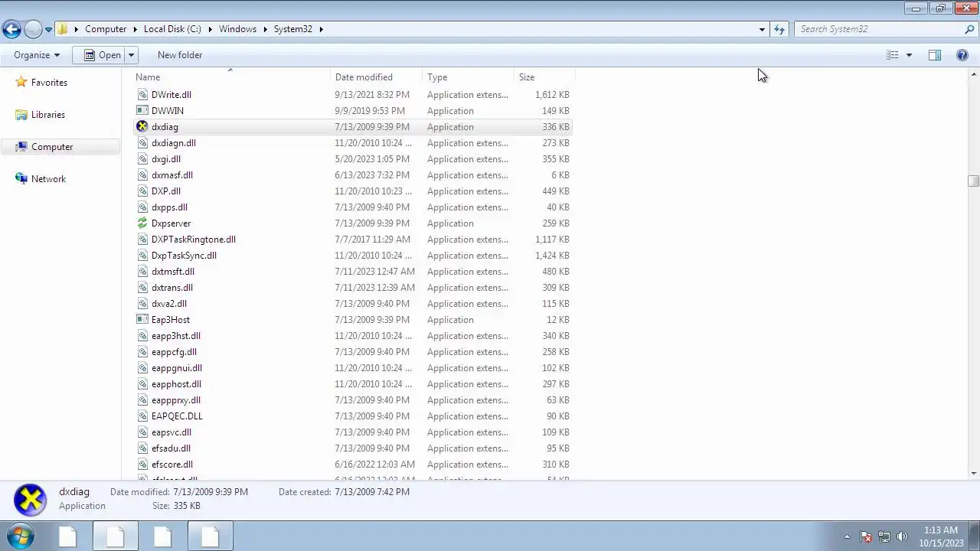Sort by the Type column header
This screenshot has height=551, width=980.
(469, 77)
